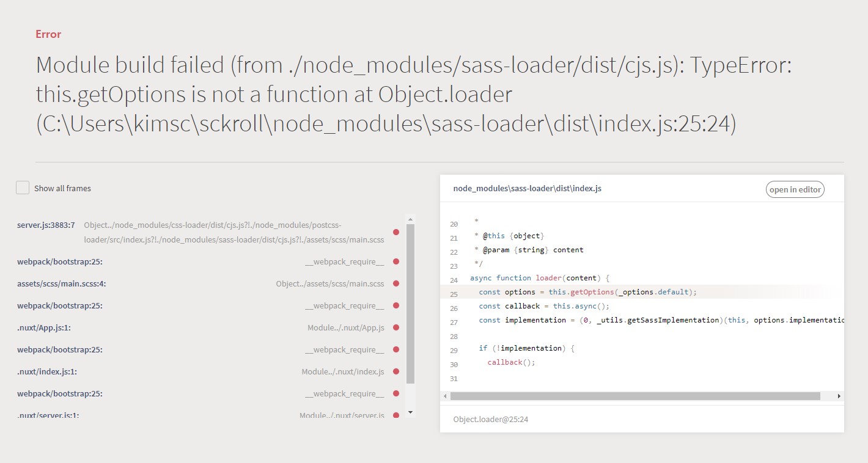Click the Module build failed error message
The height and width of the screenshot is (463, 868).
click(414, 94)
